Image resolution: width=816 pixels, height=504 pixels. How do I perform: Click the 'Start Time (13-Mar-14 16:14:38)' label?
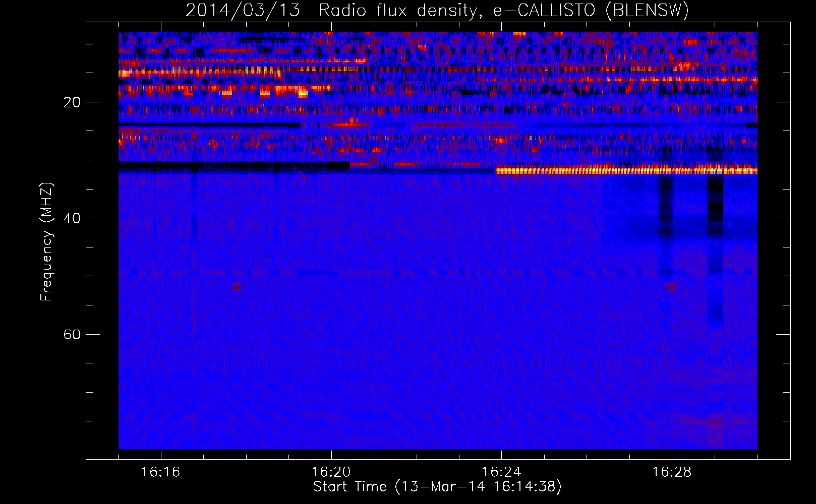(437, 487)
